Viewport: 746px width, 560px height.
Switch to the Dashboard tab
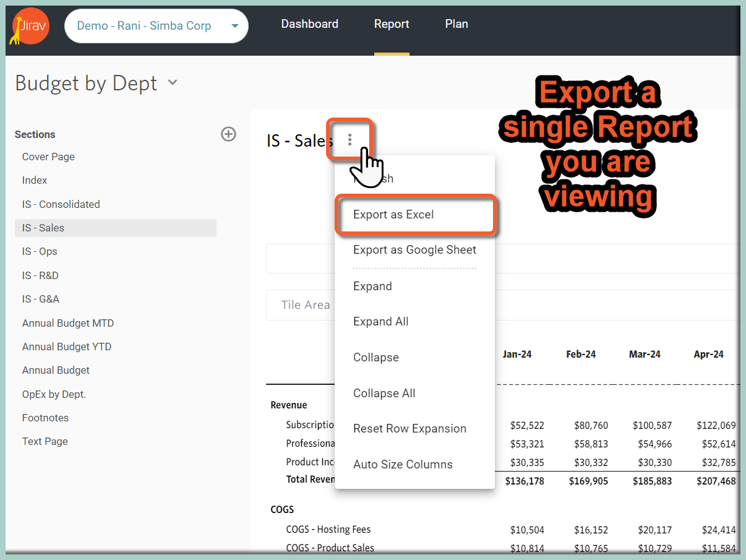(309, 24)
